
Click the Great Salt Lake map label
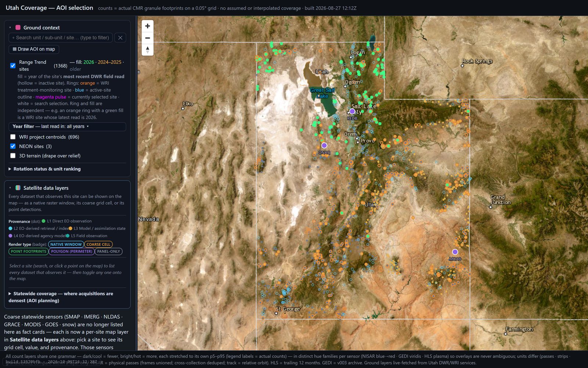point(322,93)
